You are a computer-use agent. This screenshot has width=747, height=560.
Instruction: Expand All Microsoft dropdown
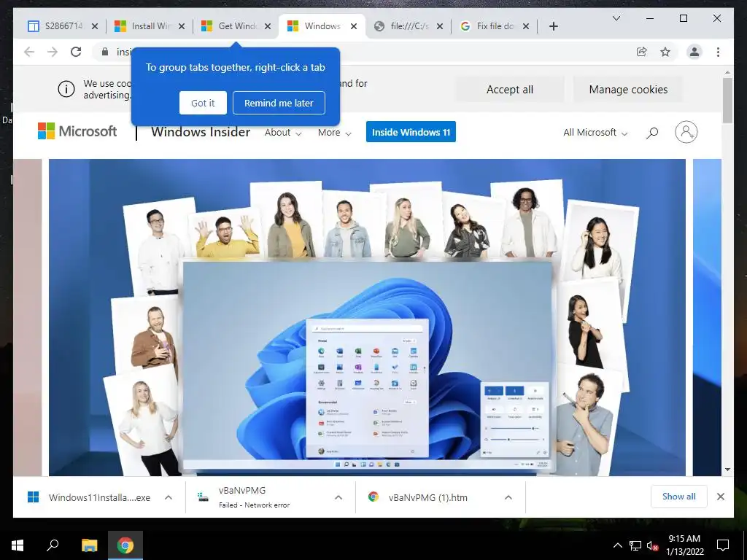tap(595, 133)
